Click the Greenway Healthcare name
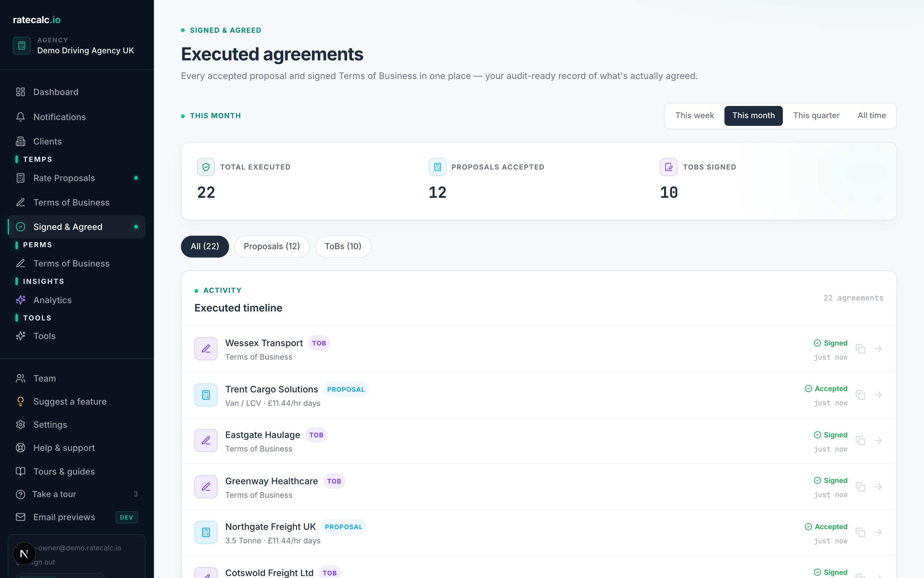This screenshot has height=578, width=924. tap(271, 481)
